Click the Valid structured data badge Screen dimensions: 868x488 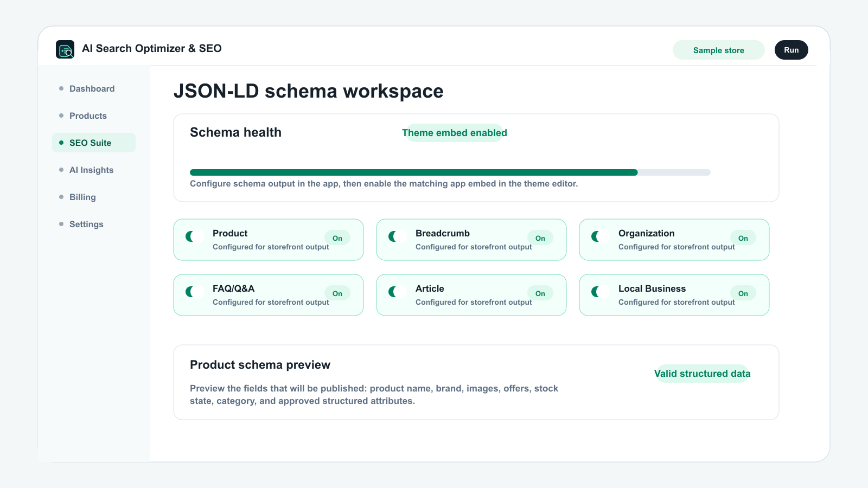tap(702, 374)
